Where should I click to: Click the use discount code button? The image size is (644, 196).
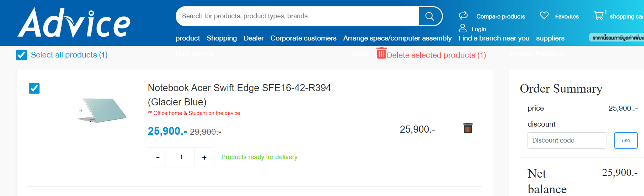626,140
